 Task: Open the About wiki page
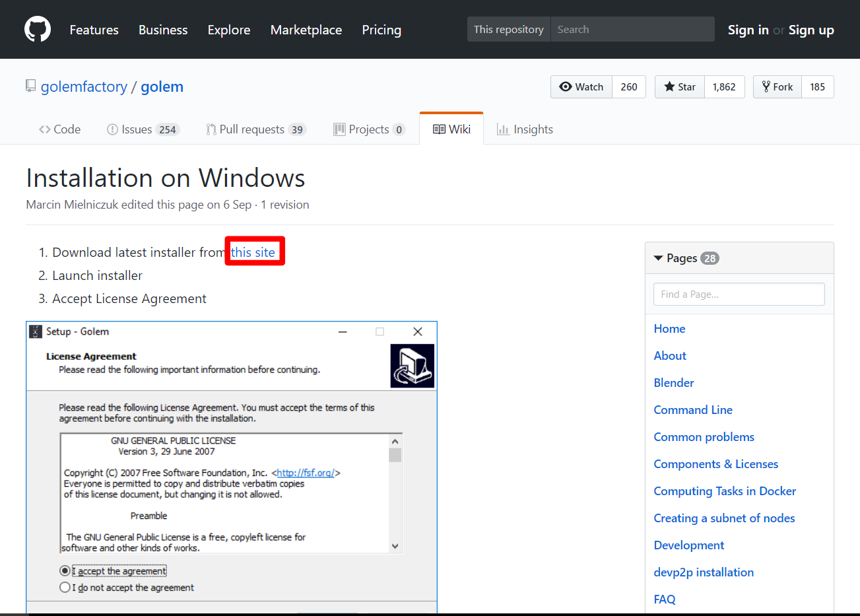point(670,356)
